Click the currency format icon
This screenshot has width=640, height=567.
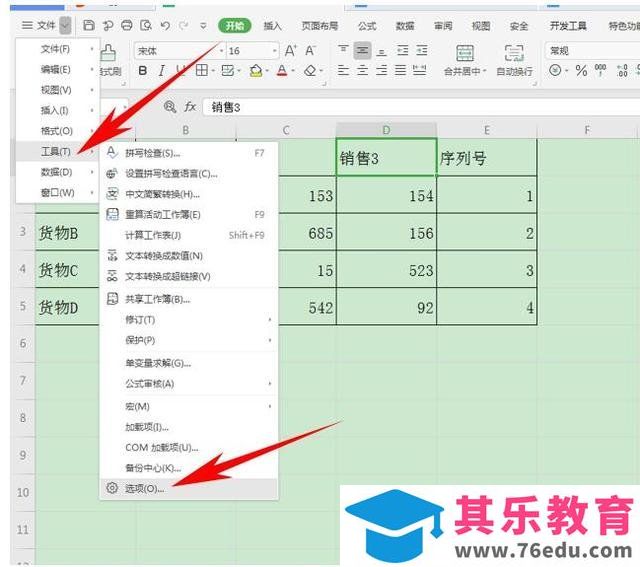pyautogui.click(x=555, y=70)
